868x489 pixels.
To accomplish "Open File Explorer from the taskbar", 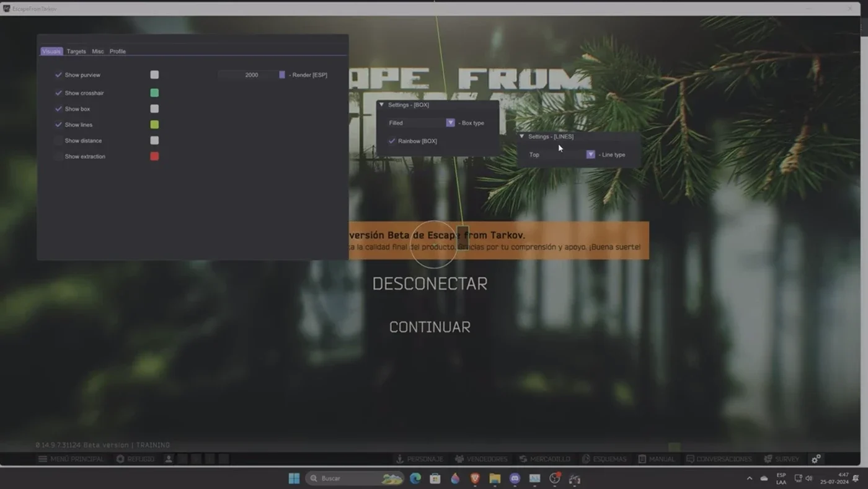I will (495, 478).
